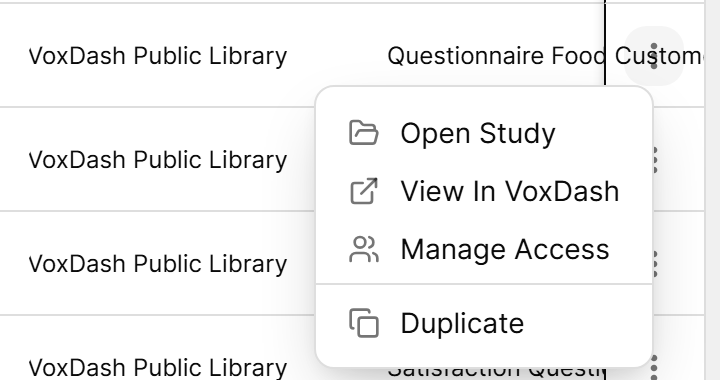Click the Questionnaire Food study name
Screen dimensions: 720x380
497,56
